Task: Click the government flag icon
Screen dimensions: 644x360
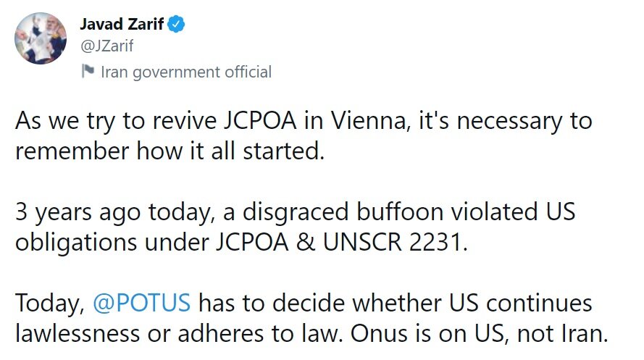Action: 88,71
